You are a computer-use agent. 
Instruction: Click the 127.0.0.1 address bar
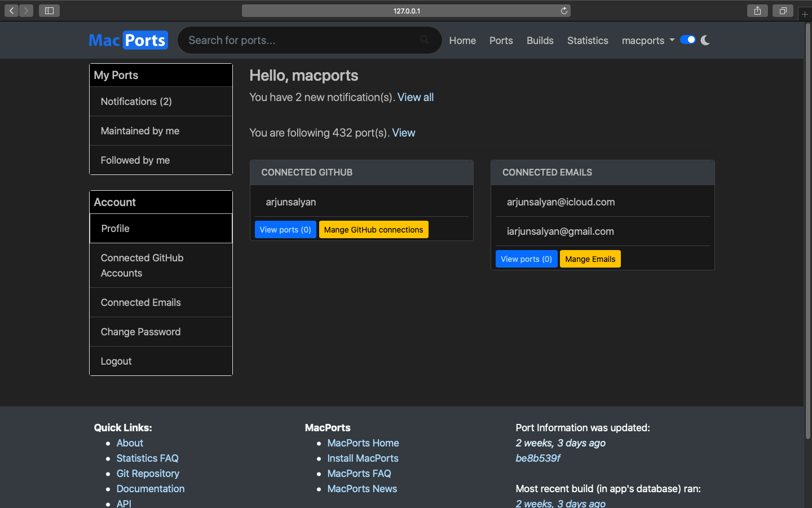point(406,11)
